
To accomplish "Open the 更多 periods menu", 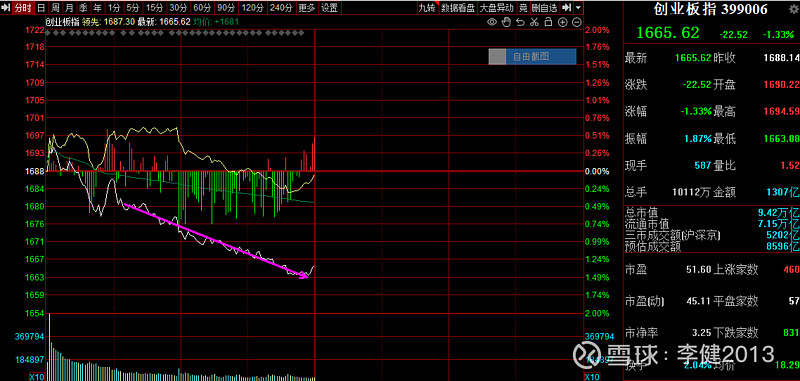I will (307, 8).
